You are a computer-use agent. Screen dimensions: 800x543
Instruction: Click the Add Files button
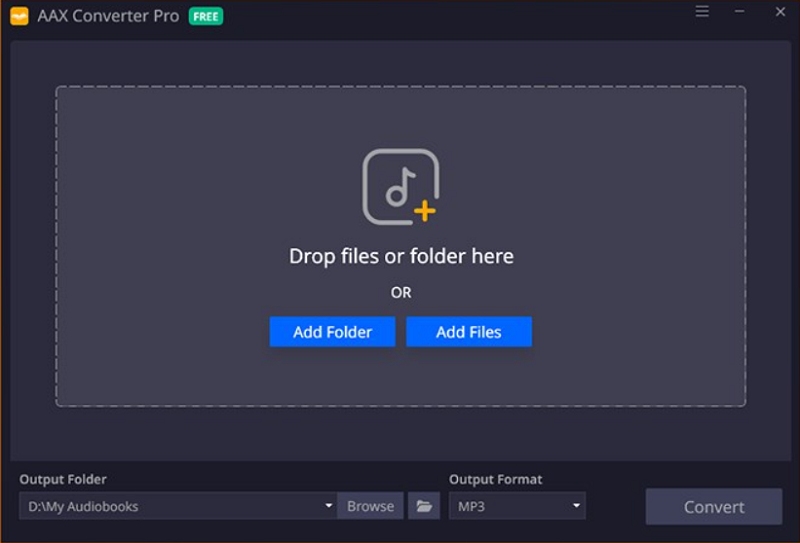pos(469,332)
